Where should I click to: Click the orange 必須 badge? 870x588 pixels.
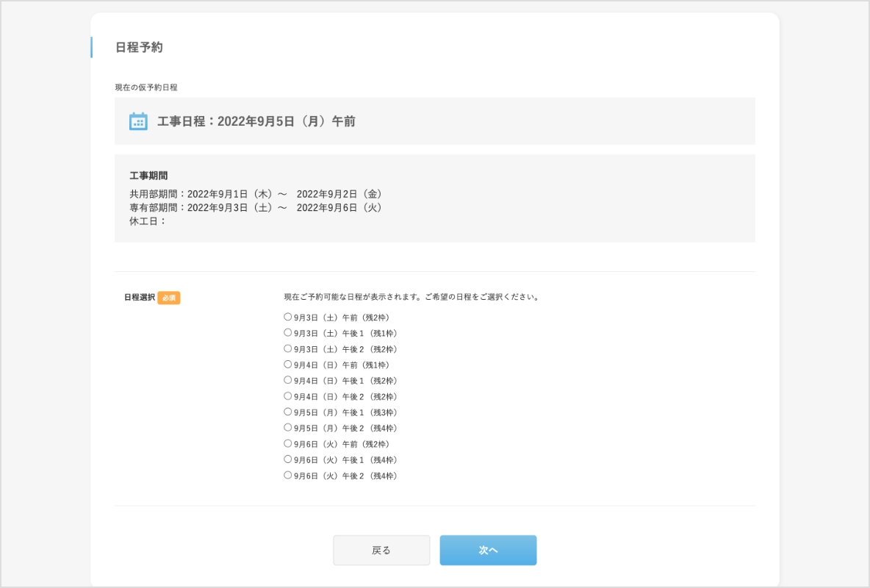[169, 298]
